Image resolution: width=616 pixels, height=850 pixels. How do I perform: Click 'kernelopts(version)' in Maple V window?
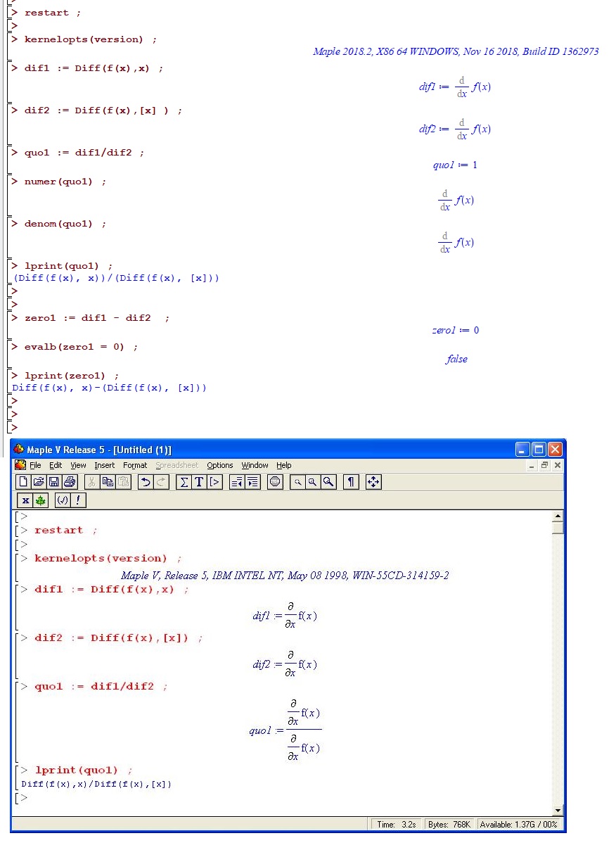(x=101, y=559)
